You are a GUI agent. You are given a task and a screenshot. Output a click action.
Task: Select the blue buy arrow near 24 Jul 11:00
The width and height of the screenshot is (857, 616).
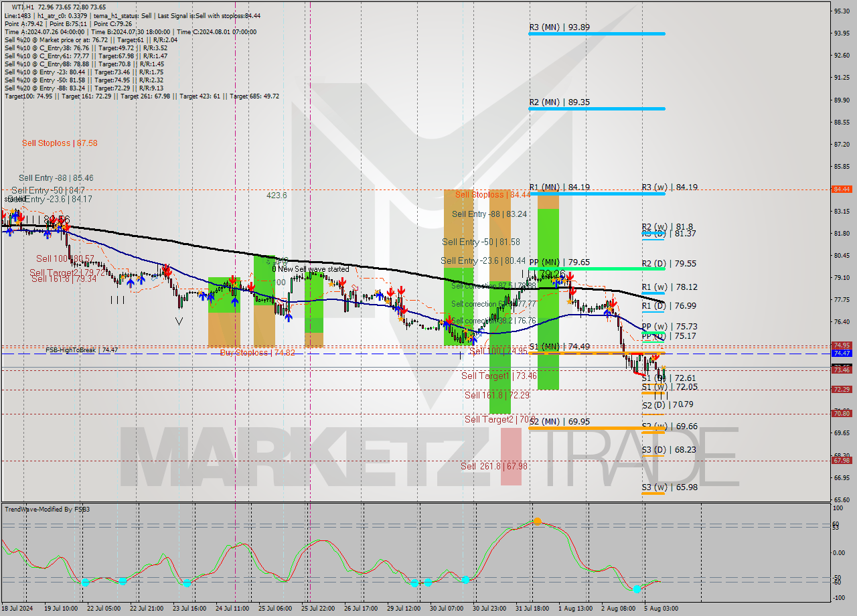coord(235,303)
